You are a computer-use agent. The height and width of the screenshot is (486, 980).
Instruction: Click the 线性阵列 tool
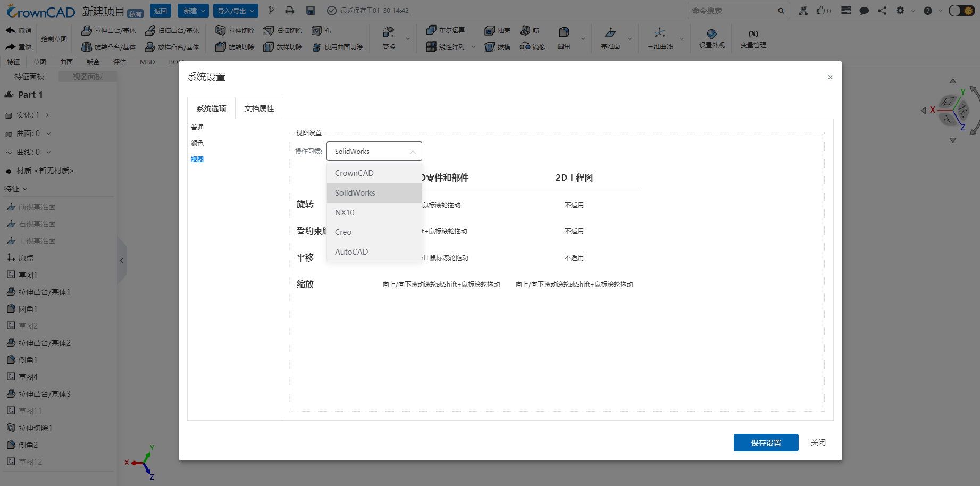(446, 47)
